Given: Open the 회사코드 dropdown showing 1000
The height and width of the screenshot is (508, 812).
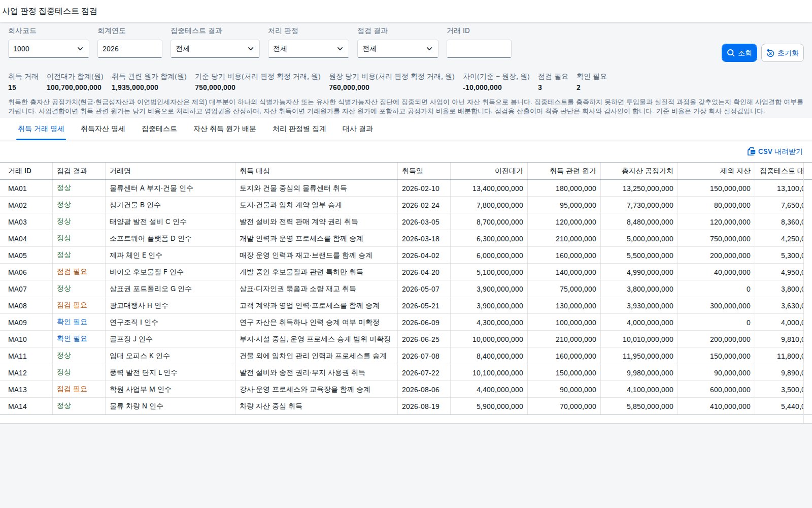Looking at the screenshot, I should (49, 49).
